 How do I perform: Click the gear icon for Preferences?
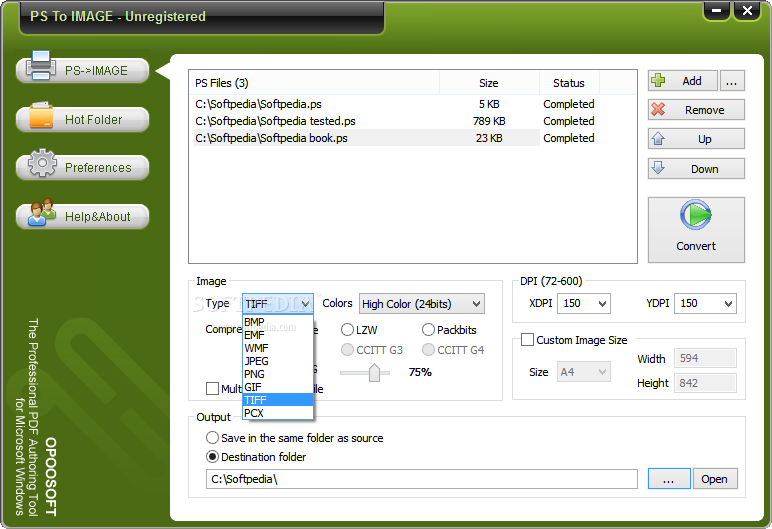tap(42, 163)
